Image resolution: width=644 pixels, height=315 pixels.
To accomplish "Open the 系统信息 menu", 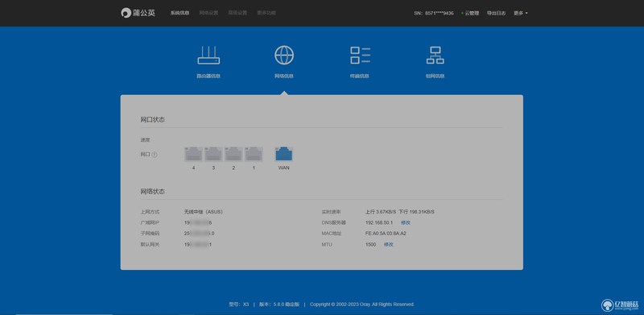I will tap(180, 13).
